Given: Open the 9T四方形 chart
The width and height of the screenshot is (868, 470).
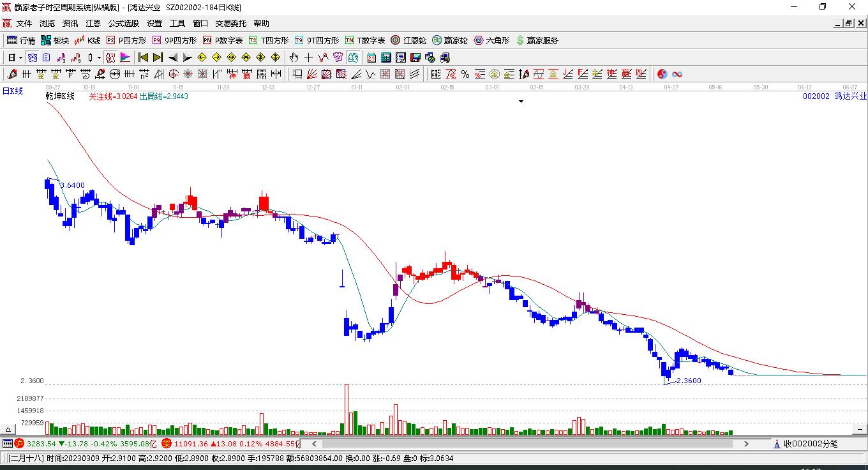Looking at the screenshot, I should click(x=317, y=40).
